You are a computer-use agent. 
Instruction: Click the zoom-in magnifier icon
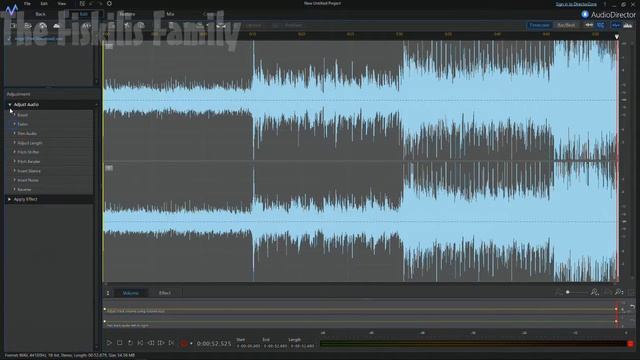(x=595, y=292)
